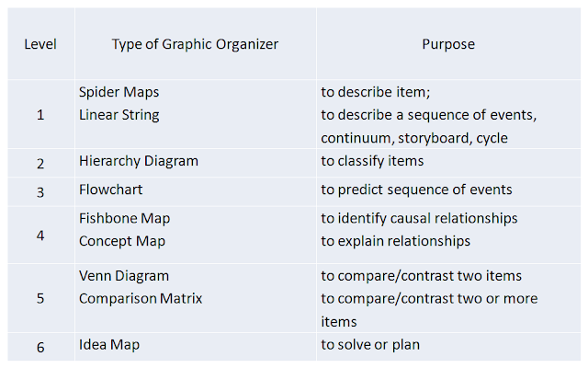Click the level 4 number cell

pyautogui.click(x=40, y=236)
